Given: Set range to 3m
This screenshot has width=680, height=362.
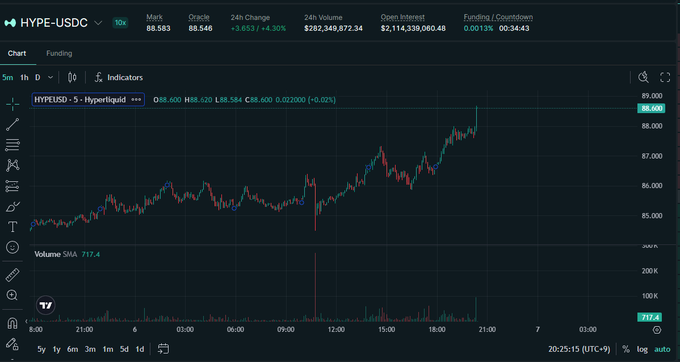Looking at the screenshot, I should coord(90,349).
